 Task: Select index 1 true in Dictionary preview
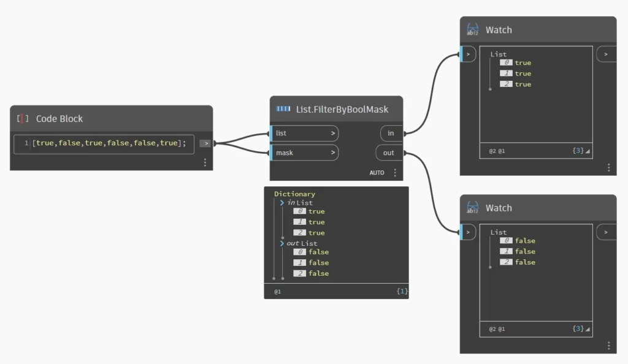pyautogui.click(x=309, y=222)
